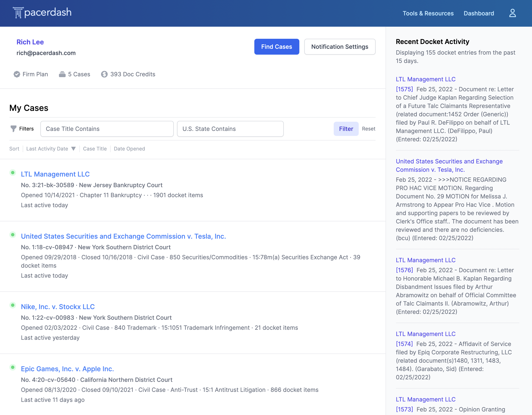Click the doc credits coin icon
The image size is (532, 415).
click(x=104, y=74)
